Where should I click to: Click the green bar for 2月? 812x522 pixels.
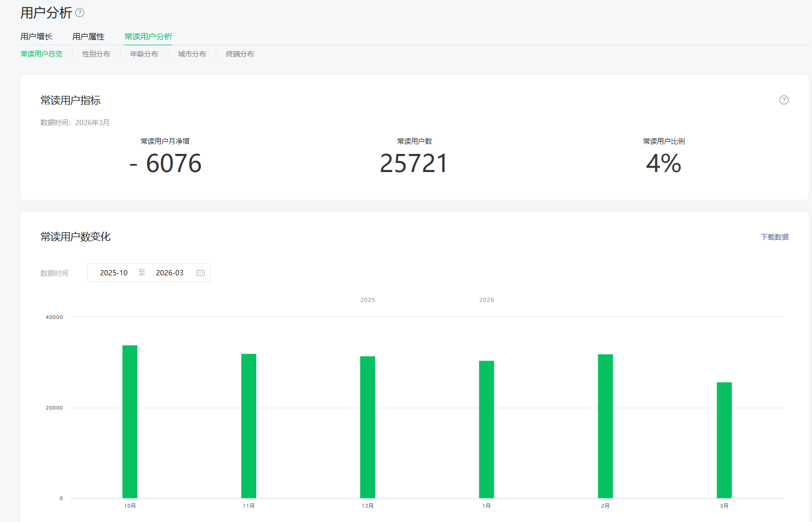[x=605, y=426]
